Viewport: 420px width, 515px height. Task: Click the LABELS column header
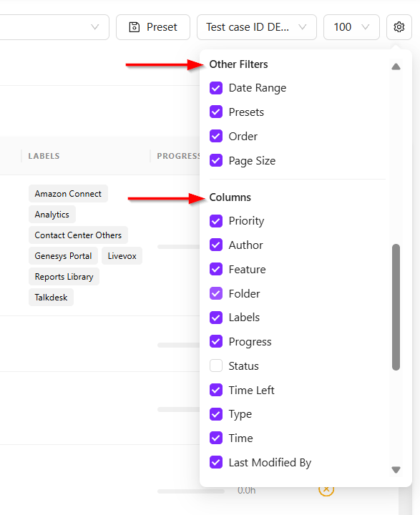click(x=44, y=156)
